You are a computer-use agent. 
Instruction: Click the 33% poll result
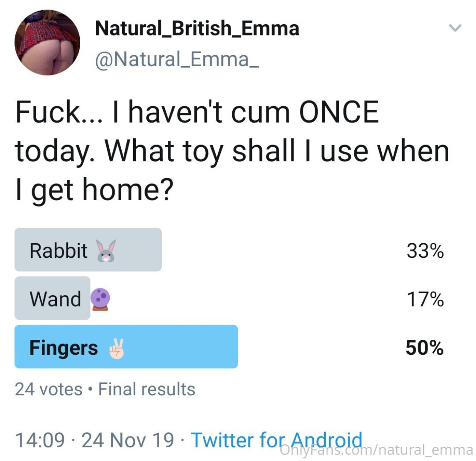425,251
